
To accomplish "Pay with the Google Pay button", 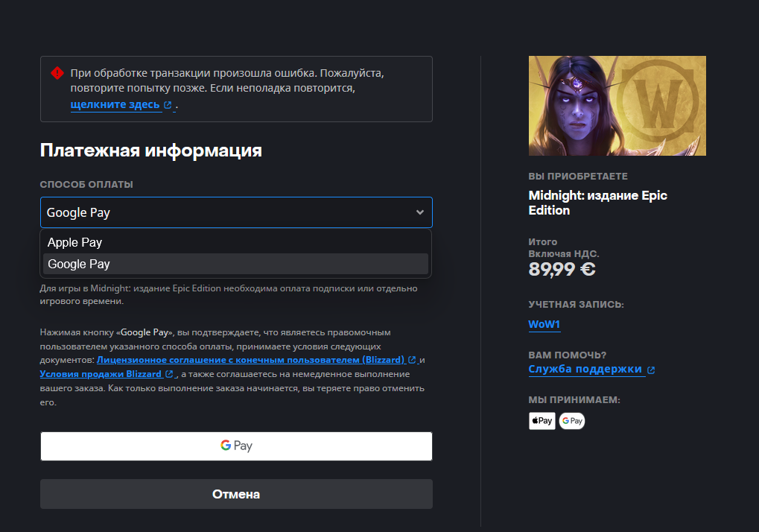I will tap(236, 446).
